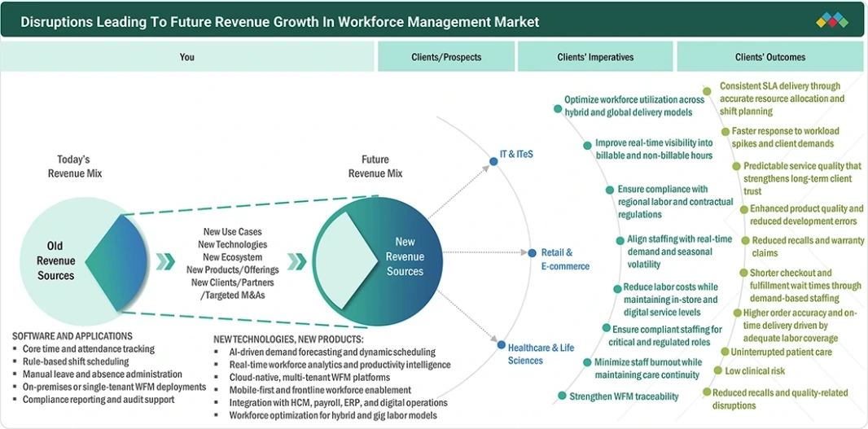This screenshot has height=429, width=868.
Task: Click the olive dot beside Reduced recalls and warranty claims
Action: [x=745, y=241]
